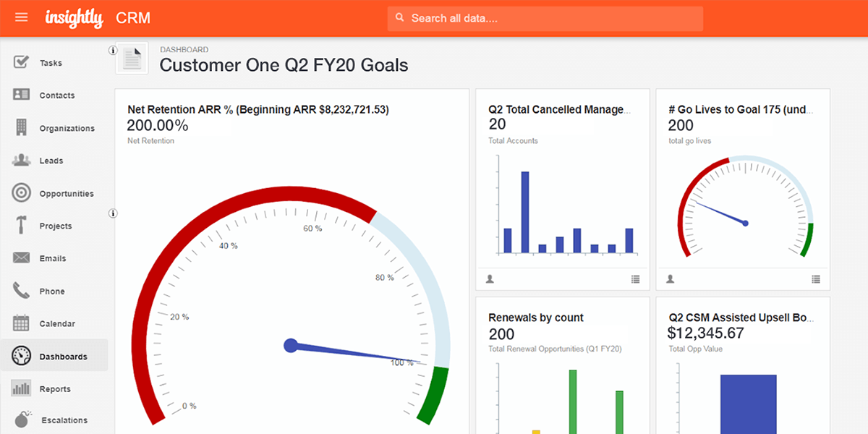Click the Opportunities target icon
The width and height of the screenshot is (868, 434).
(21, 193)
